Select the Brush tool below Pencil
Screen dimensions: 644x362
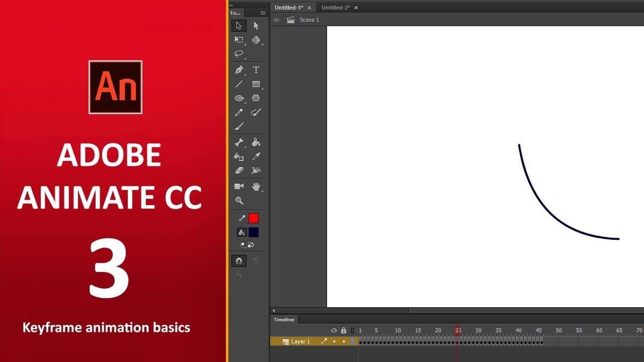pos(239,126)
